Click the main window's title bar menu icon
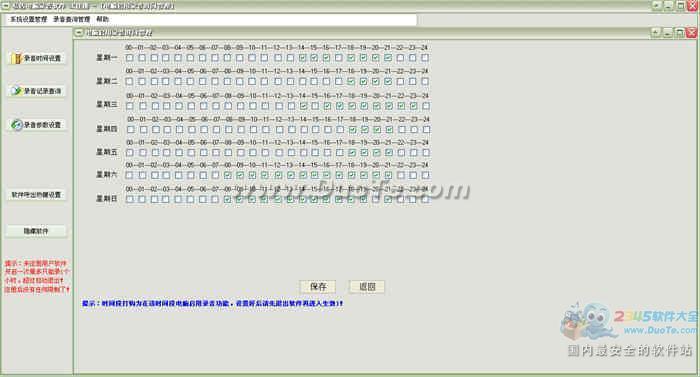Viewport: 700px width, 377px height. click(x=6, y=6)
